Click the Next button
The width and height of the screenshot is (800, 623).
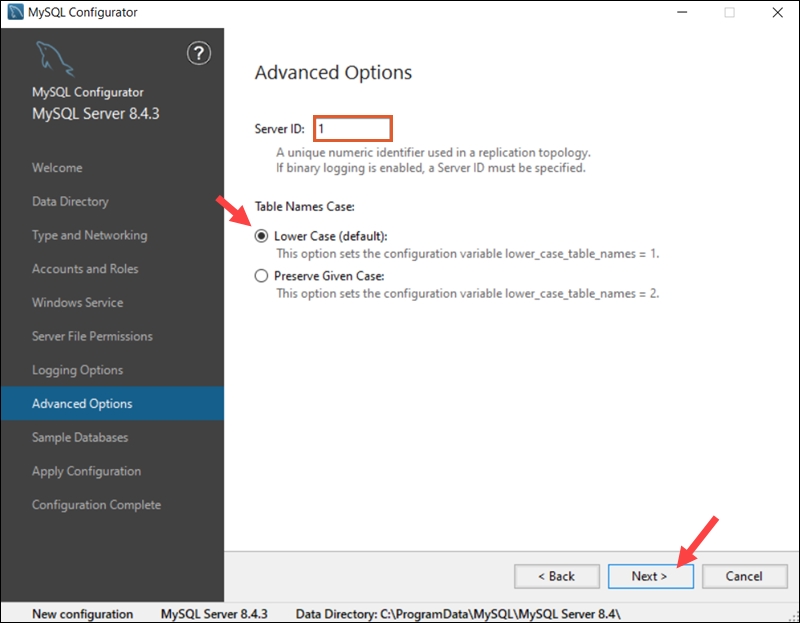click(x=650, y=576)
